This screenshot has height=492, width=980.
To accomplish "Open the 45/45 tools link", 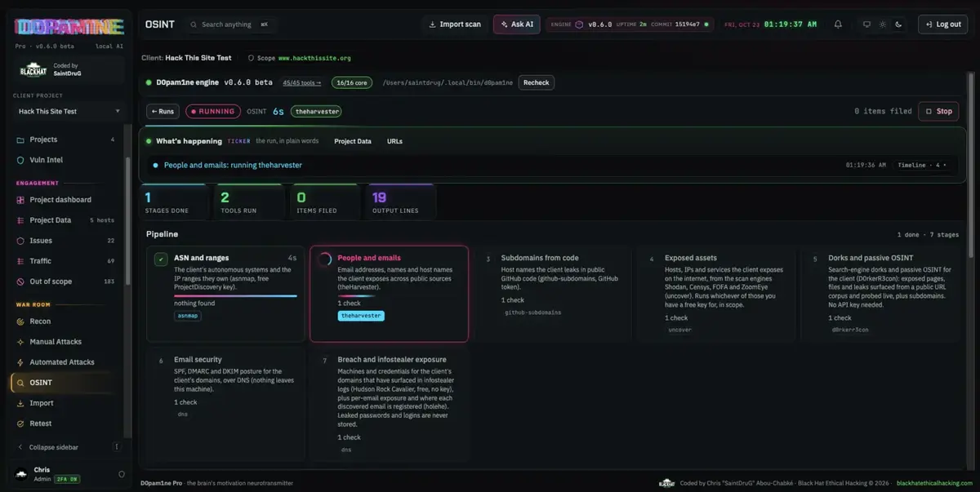I will [x=302, y=82].
